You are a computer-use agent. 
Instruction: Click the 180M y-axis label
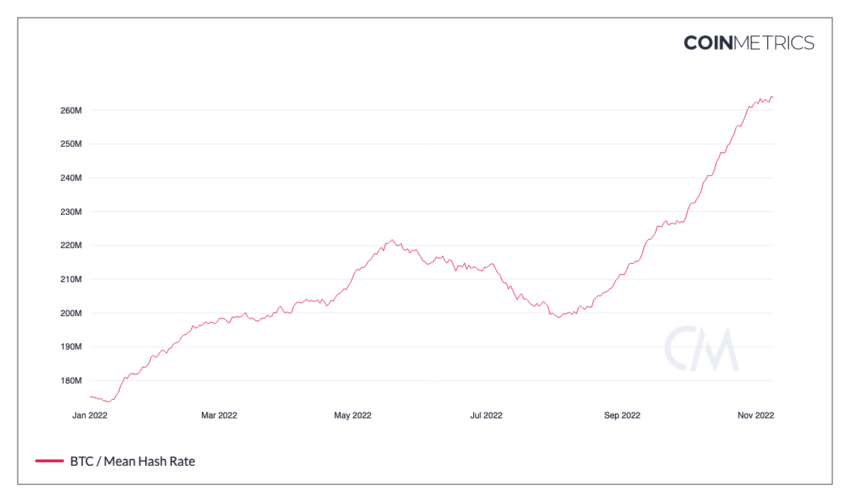click(70, 381)
